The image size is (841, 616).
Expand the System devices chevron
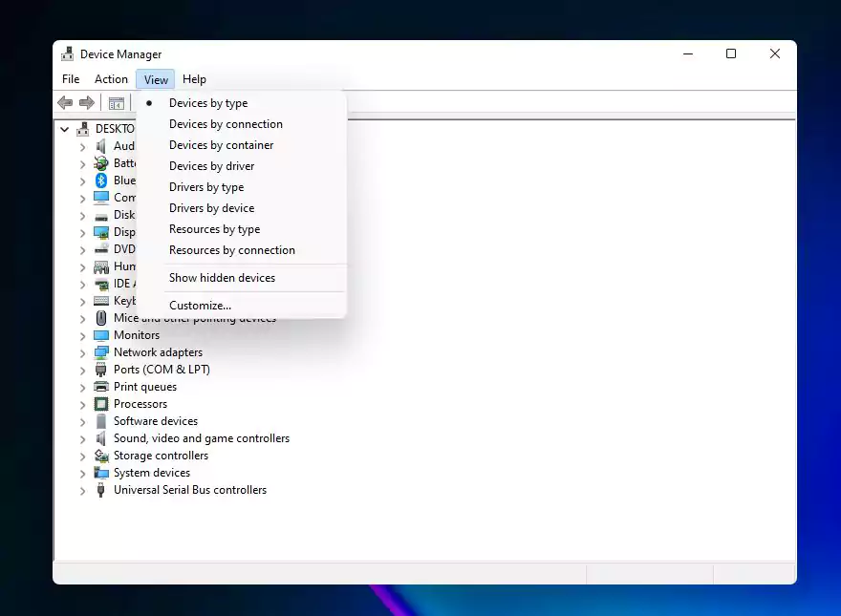[82, 474]
